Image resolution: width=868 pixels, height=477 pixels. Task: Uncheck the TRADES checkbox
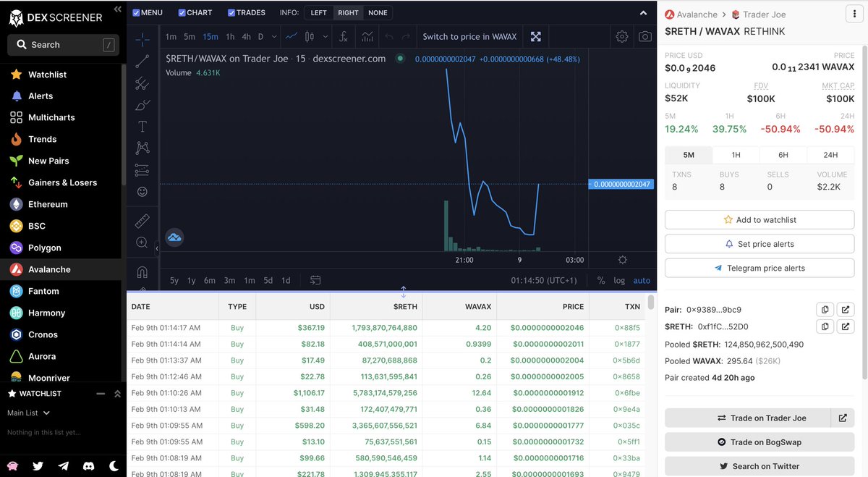[231, 12]
